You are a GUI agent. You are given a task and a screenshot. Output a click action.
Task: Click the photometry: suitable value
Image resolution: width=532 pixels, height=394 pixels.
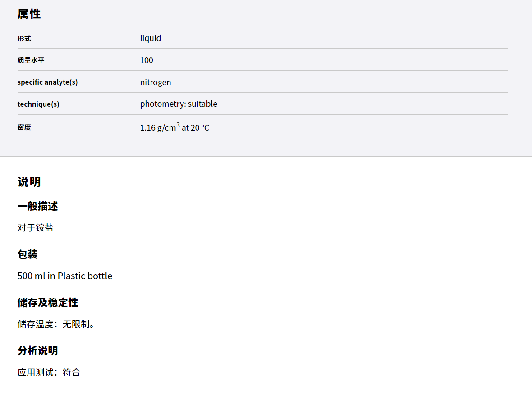tap(179, 104)
